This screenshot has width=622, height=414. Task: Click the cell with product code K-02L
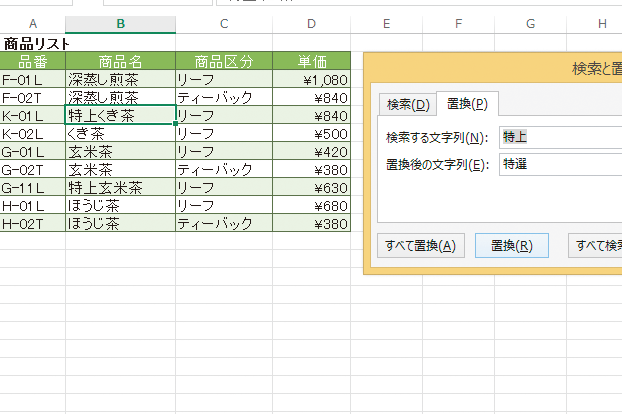tap(33, 133)
